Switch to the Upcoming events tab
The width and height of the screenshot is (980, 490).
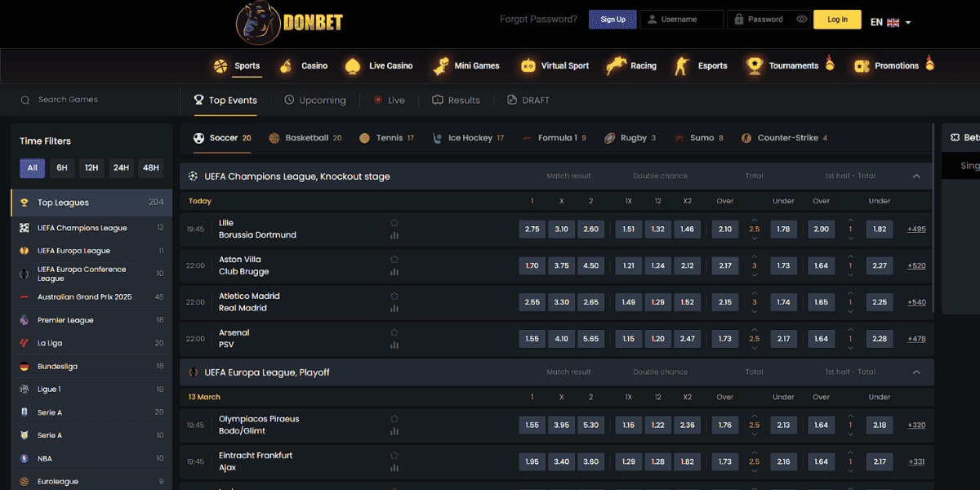[315, 100]
